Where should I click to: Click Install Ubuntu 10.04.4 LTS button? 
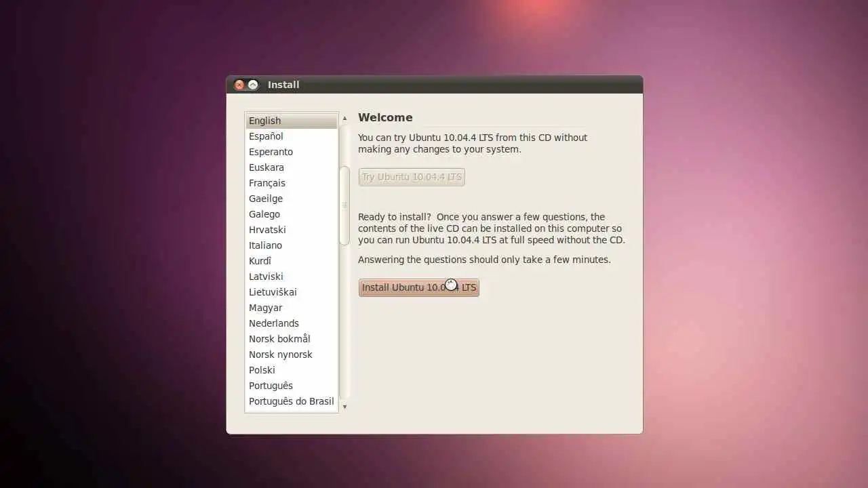418,287
